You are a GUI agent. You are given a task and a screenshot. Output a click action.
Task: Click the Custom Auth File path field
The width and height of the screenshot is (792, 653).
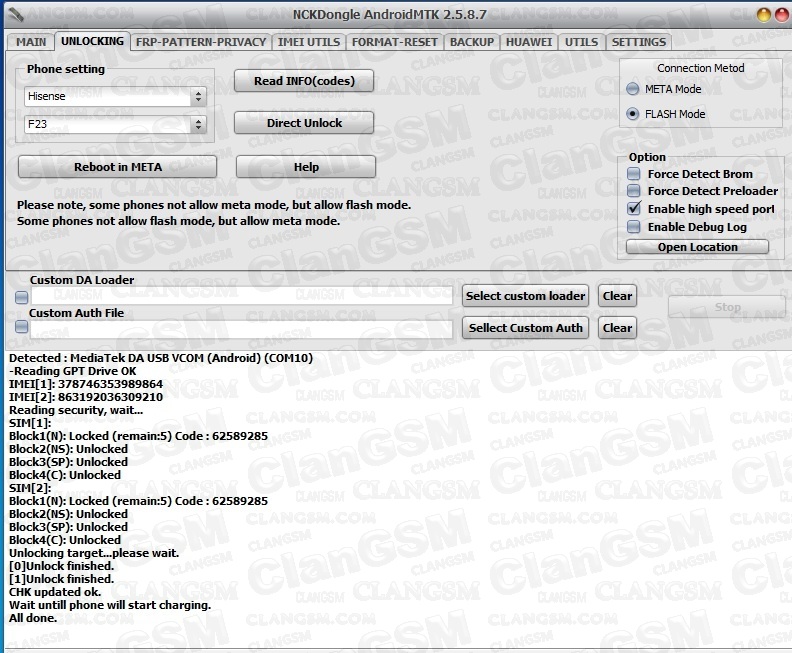(241, 329)
